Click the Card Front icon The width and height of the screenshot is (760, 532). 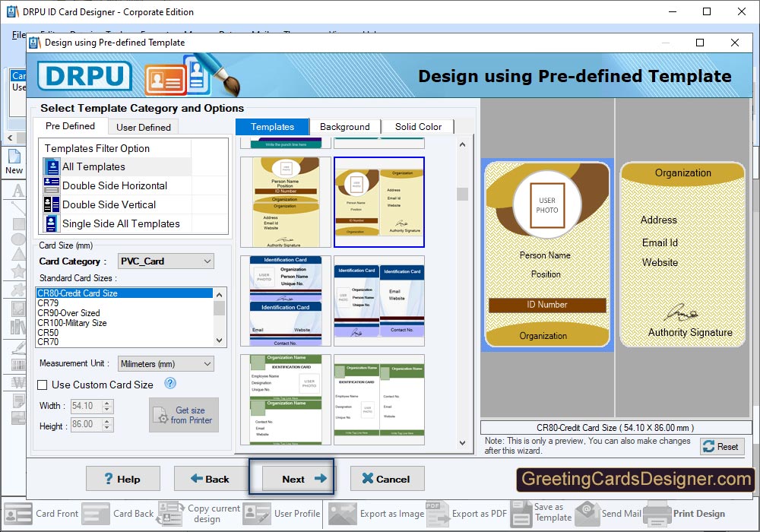(x=18, y=514)
